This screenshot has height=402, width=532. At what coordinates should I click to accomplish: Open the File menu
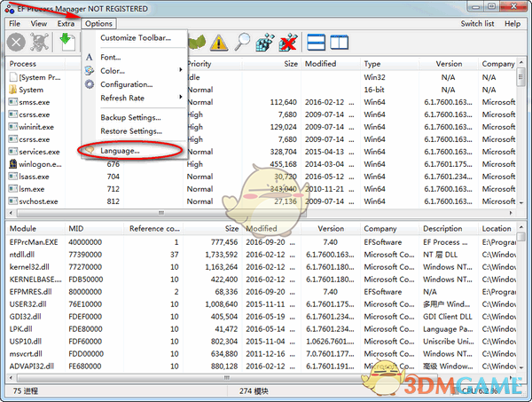coord(14,24)
